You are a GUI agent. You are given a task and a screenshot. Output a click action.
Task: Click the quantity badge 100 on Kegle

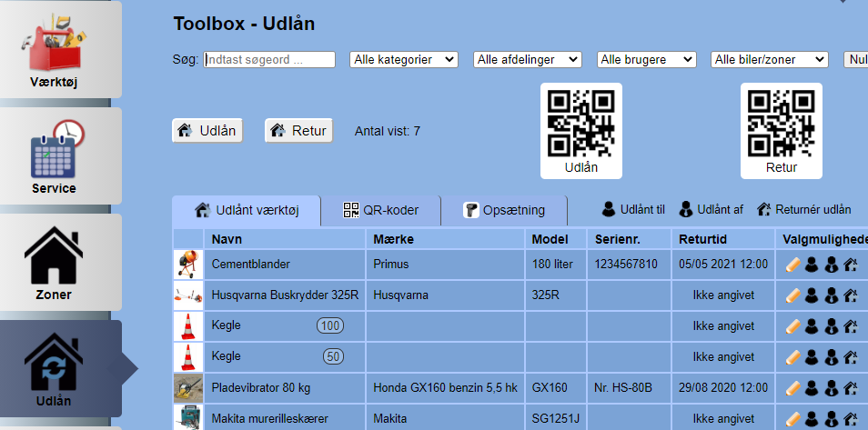point(330,326)
